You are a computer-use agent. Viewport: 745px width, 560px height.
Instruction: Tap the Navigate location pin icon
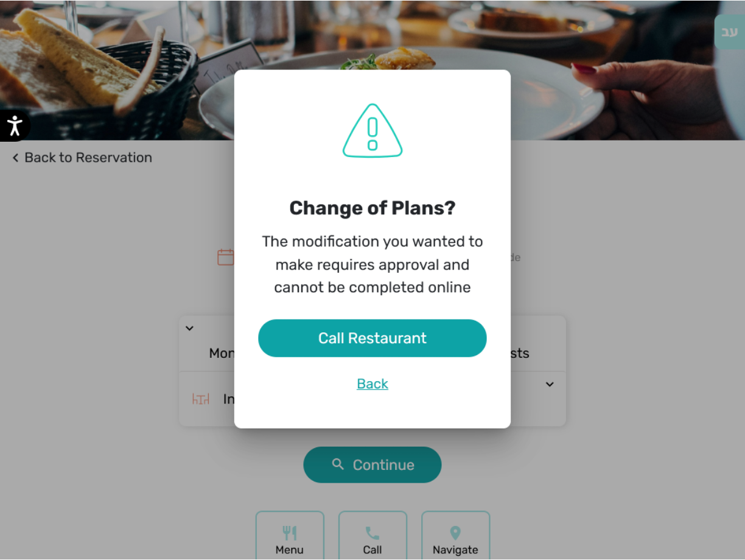coord(455,534)
